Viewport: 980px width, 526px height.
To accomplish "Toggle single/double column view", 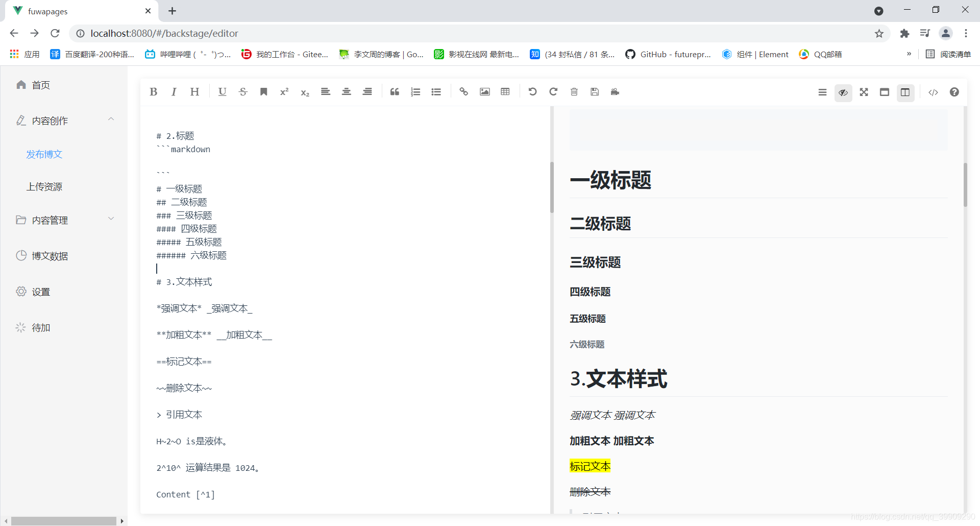I will (905, 92).
